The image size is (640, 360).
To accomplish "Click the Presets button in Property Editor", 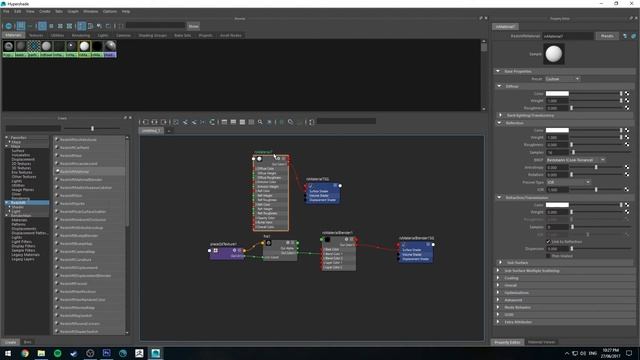I will click(607, 36).
